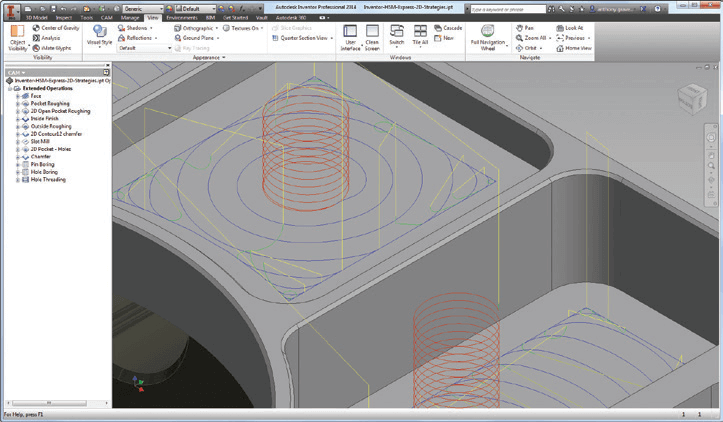
Task: Click the Home View icon
Action: click(x=560, y=48)
